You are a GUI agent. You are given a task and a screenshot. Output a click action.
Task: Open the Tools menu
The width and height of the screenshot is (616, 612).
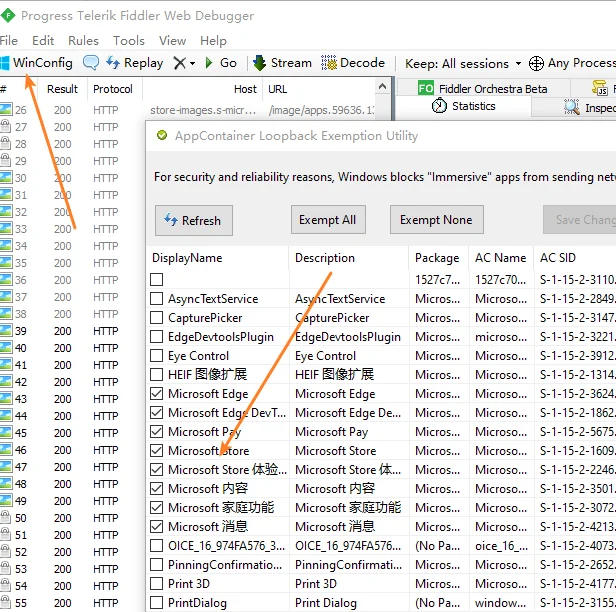[x=129, y=40]
